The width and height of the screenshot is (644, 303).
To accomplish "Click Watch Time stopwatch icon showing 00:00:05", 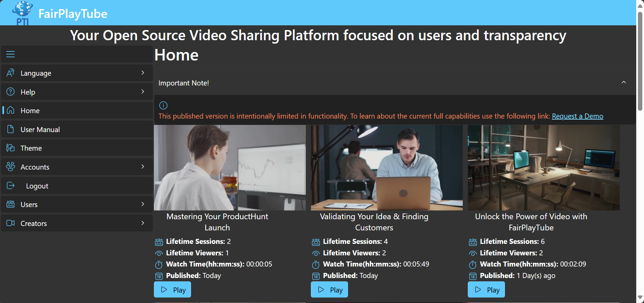I will click(x=159, y=264).
